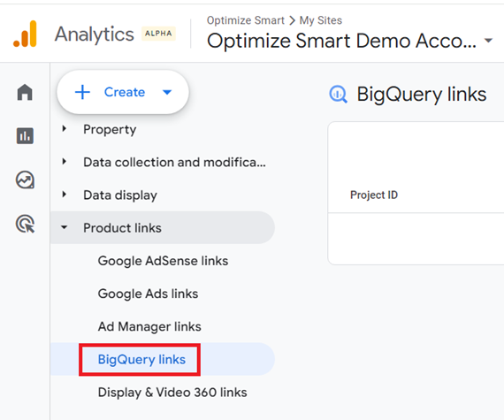Open Ad Manager links
The image size is (504, 420).
pos(149,326)
